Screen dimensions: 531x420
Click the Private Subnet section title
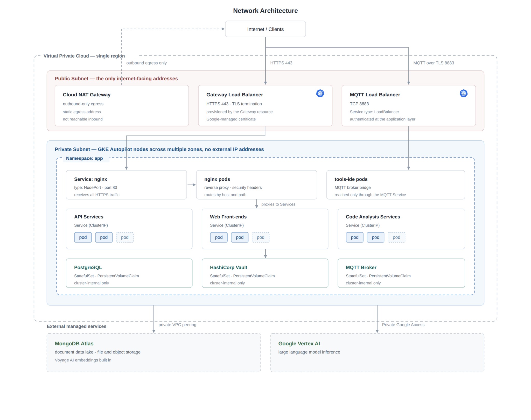tap(159, 150)
